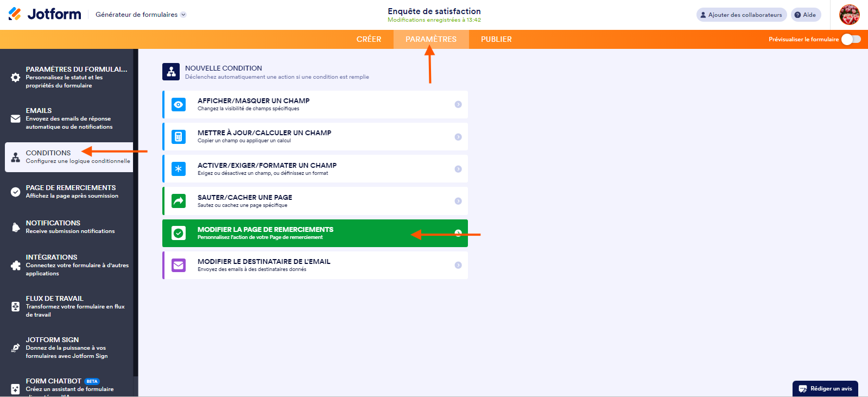
Task: Expand arrow on Afficher/Masquer un champ row
Action: point(458,104)
